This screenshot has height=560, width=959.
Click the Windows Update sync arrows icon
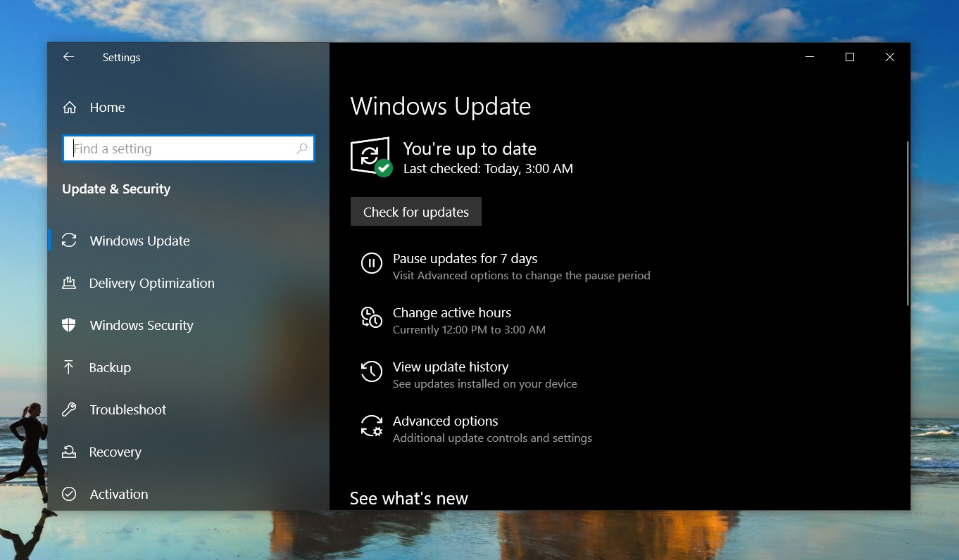[x=69, y=241]
